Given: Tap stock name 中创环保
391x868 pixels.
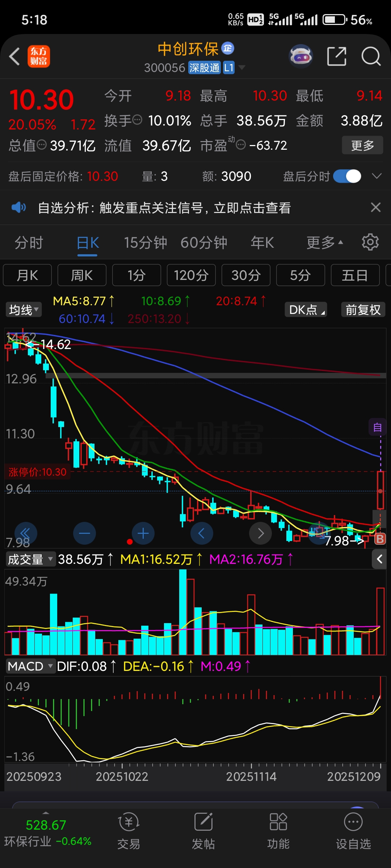Looking at the screenshot, I should pos(188,49).
